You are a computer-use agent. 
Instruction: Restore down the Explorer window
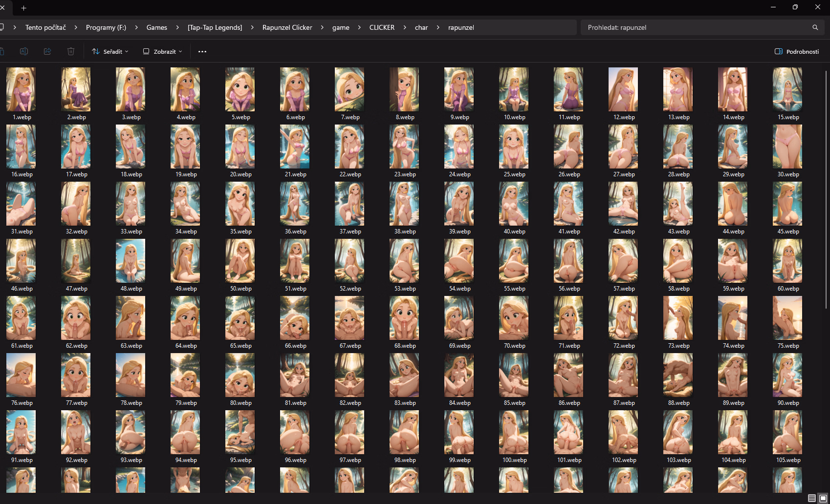pos(795,7)
